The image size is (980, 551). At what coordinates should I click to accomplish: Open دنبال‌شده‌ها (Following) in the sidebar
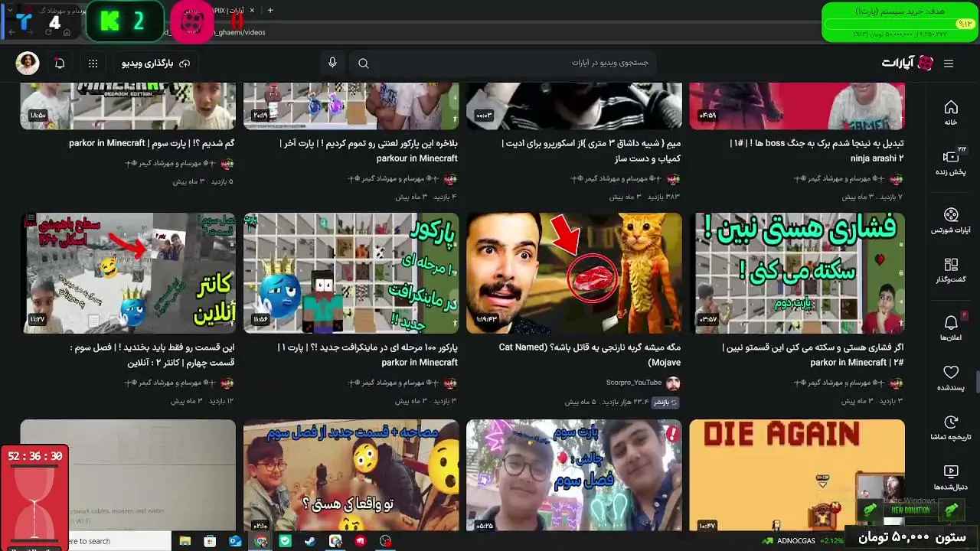[951, 478]
